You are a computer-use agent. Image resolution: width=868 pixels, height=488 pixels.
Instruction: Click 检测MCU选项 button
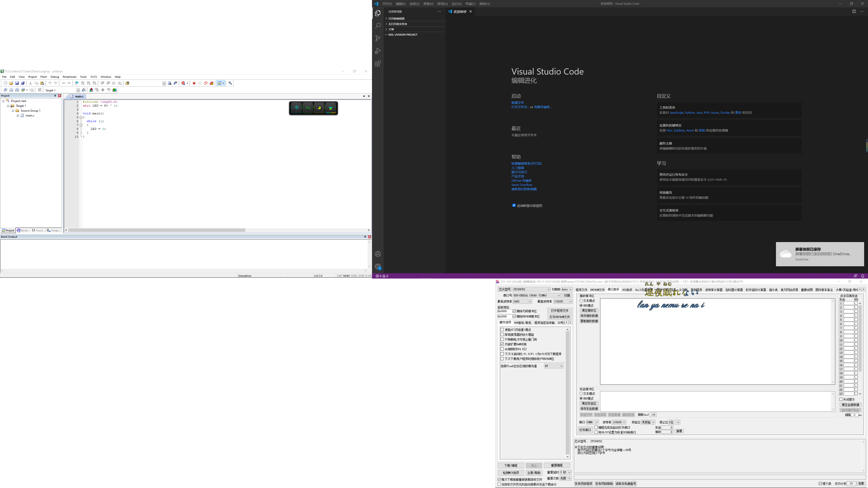point(511,473)
